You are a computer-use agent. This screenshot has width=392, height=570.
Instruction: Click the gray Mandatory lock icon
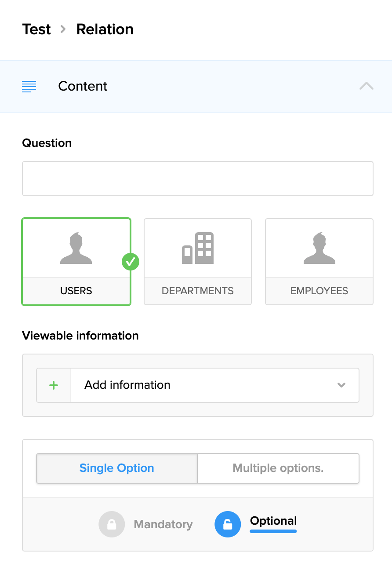pyautogui.click(x=112, y=524)
